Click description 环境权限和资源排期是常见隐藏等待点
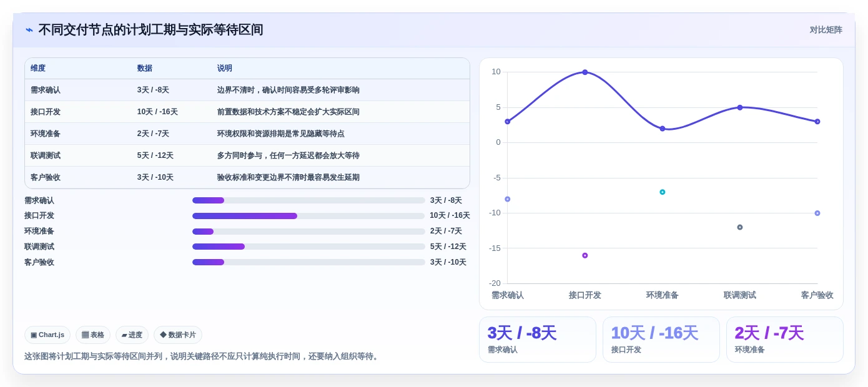Image resolution: width=868 pixels, height=387 pixels. coord(281,134)
